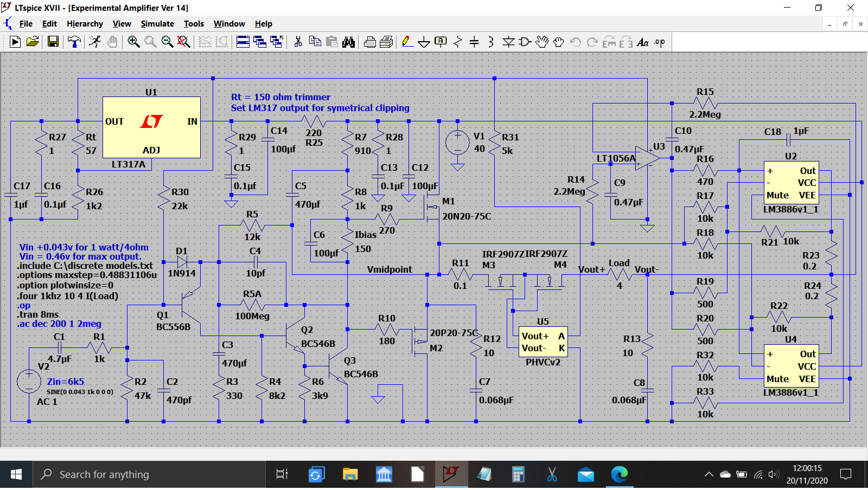Click the lower LM3886v1_1 U4 block
This screenshot has width=868, height=490.
pos(791,366)
